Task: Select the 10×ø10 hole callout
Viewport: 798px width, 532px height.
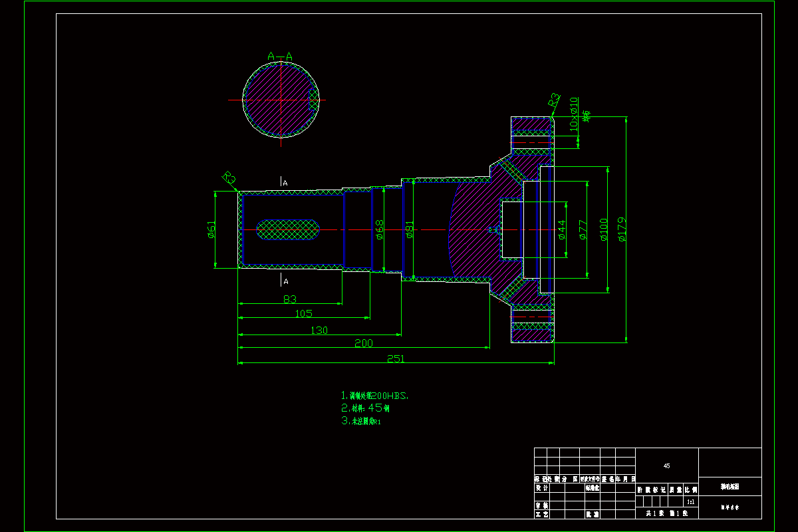Action: tap(574, 115)
